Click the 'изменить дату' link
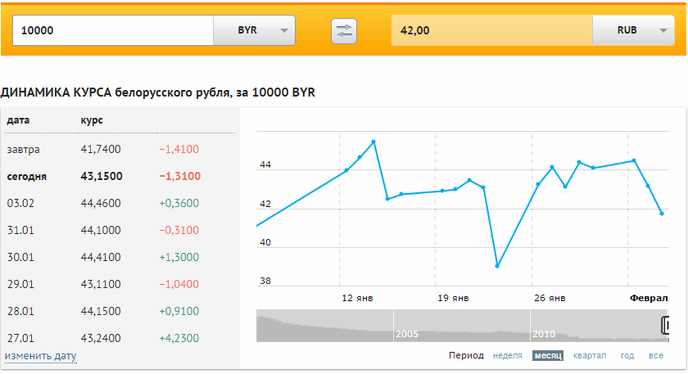 coord(40,356)
